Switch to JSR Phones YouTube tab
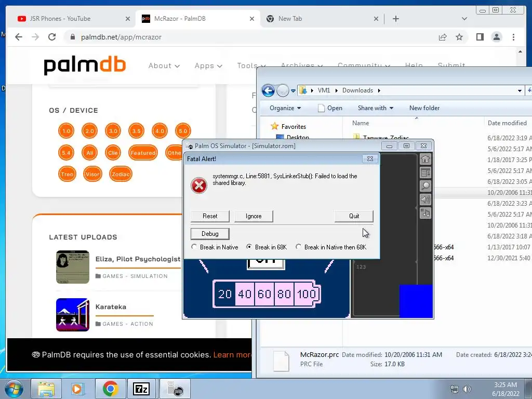The height and width of the screenshot is (399, 532). point(60,19)
